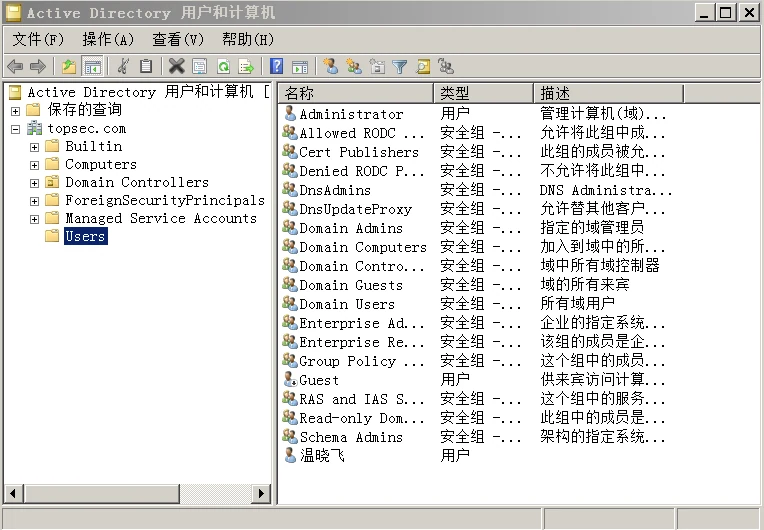
Task: Open the 操作(A) menu
Action: tap(108, 39)
